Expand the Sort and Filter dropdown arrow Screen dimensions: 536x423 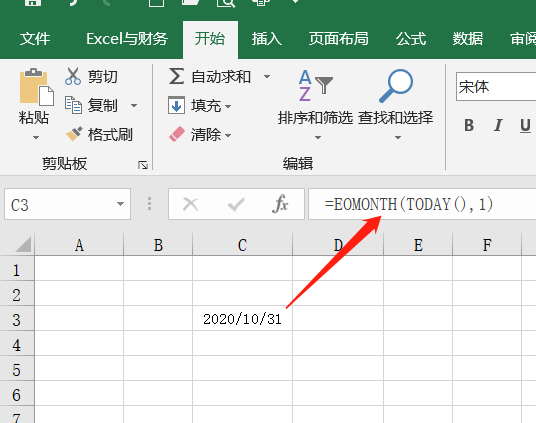tap(318, 137)
